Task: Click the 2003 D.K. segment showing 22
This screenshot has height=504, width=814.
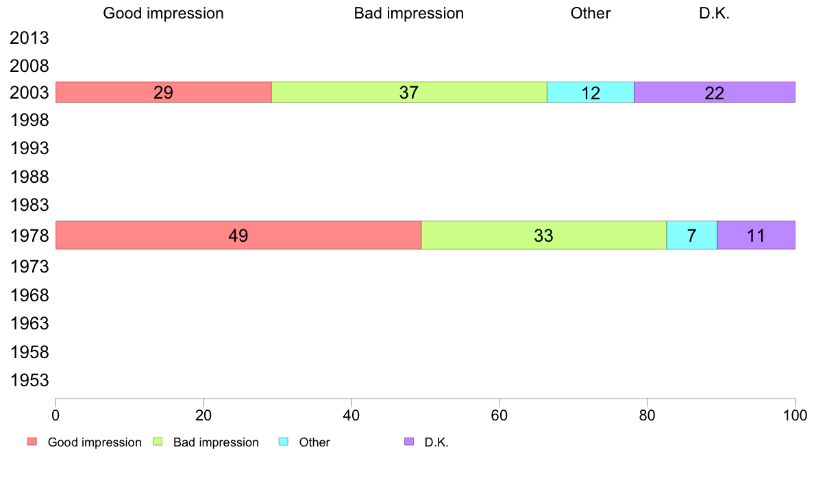Action: click(x=714, y=92)
